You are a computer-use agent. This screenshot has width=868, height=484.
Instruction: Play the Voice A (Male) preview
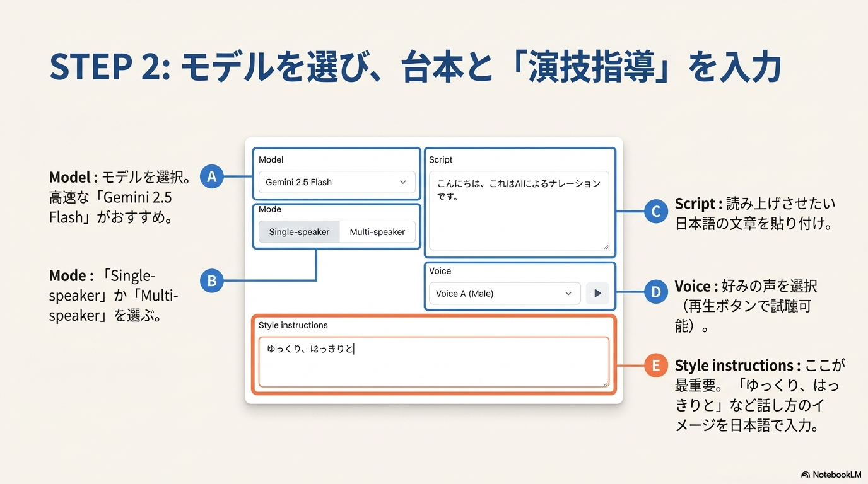597,294
